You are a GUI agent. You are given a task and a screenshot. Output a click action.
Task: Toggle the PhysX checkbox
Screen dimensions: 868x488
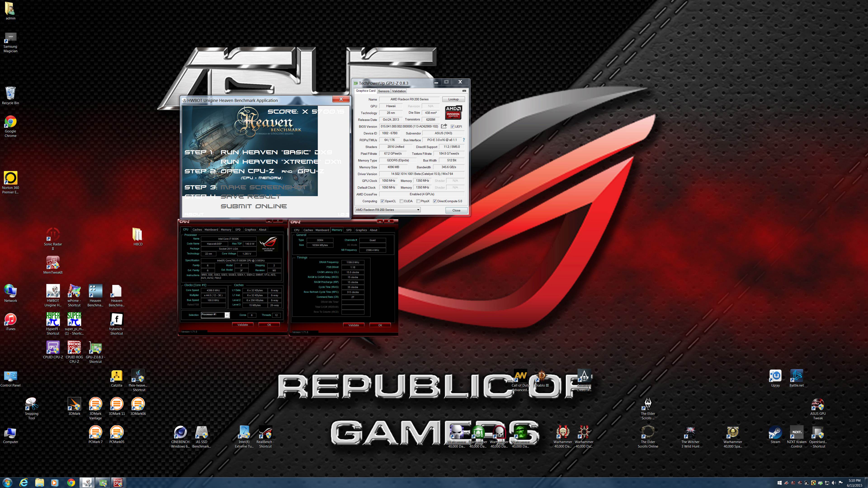coord(418,201)
